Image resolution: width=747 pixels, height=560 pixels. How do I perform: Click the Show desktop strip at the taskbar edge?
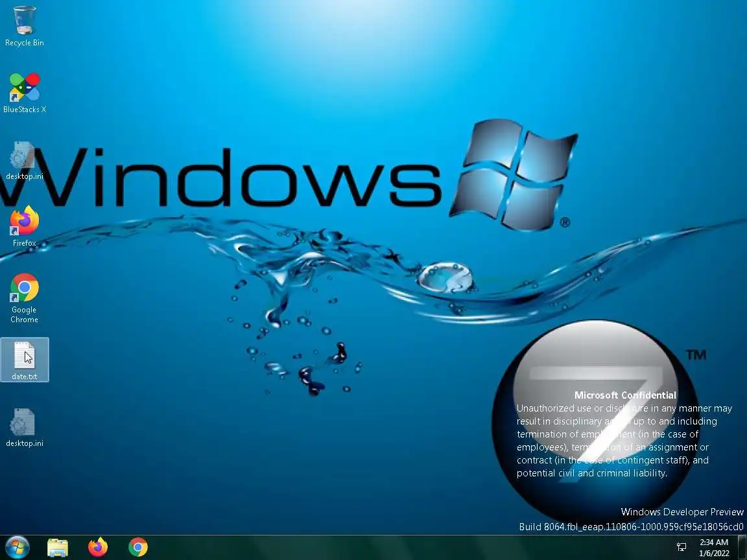(x=742, y=548)
